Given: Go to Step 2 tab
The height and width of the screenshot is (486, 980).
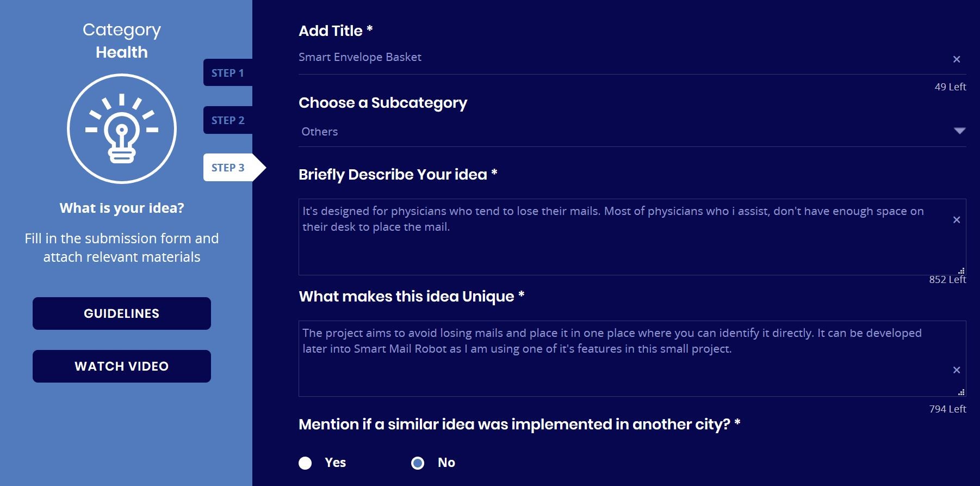Looking at the screenshot, I should click(x=228, y=120).
